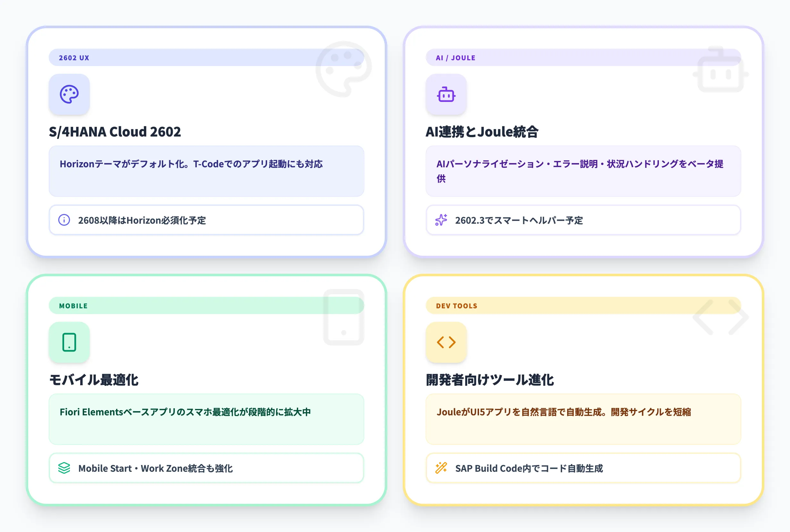790x532 pixels.
Task: Select the palette icon on the S/4HANA card
Action: (69, 95)
